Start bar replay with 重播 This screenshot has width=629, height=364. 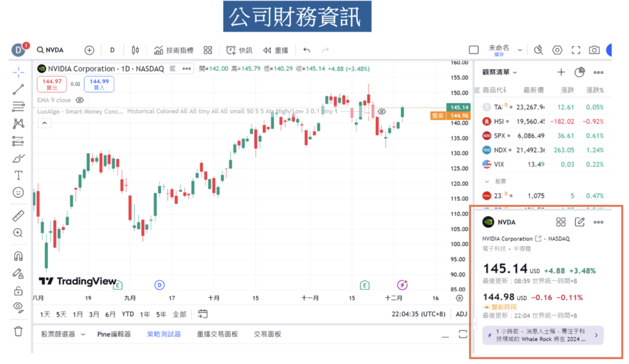pyautogui.click(x=276, y=50)
